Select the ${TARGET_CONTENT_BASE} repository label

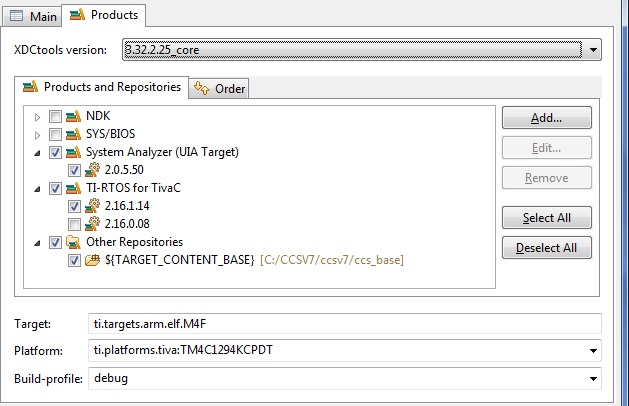coord(179,260)
